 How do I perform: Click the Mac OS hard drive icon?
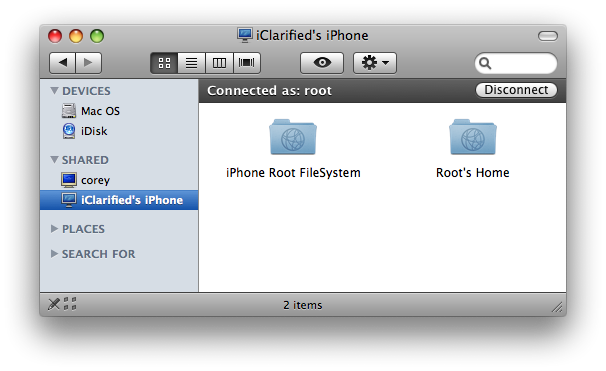(69, 111)
